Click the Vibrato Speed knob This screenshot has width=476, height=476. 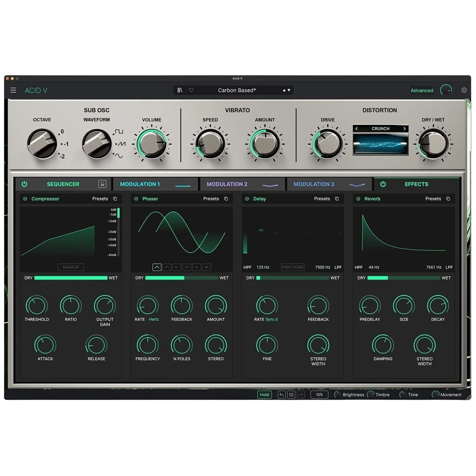pyautogui.click(x=210, y=144)
